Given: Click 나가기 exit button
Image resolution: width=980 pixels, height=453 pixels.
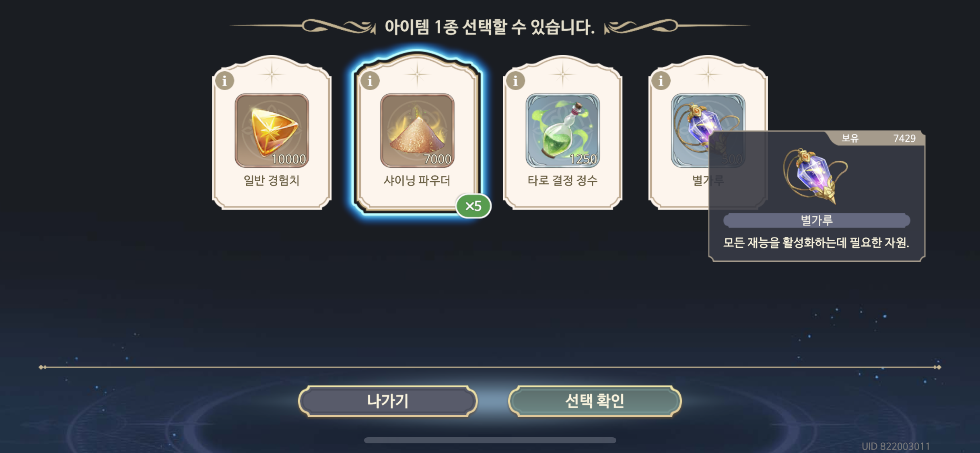Looking at the screenshot, I should tap(388, 401).
